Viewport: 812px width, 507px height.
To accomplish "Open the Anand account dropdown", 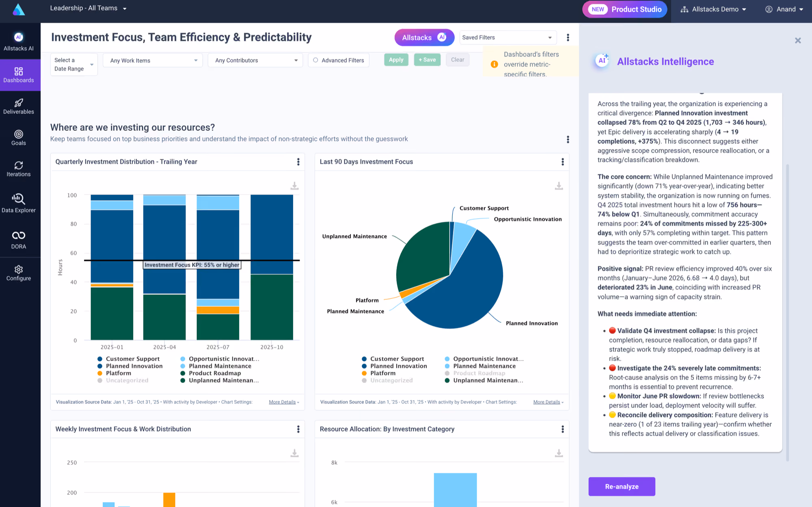I will (x=784, y=9).
